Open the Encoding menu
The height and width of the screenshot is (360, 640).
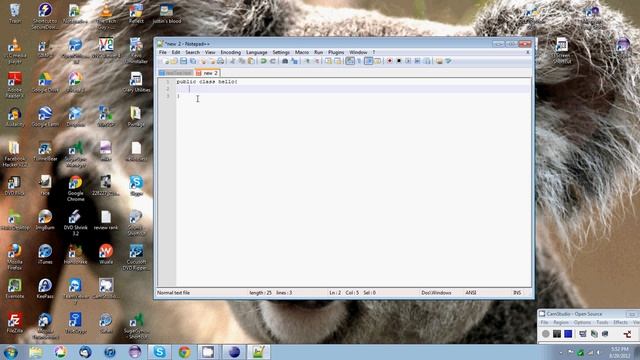point(231,52)
